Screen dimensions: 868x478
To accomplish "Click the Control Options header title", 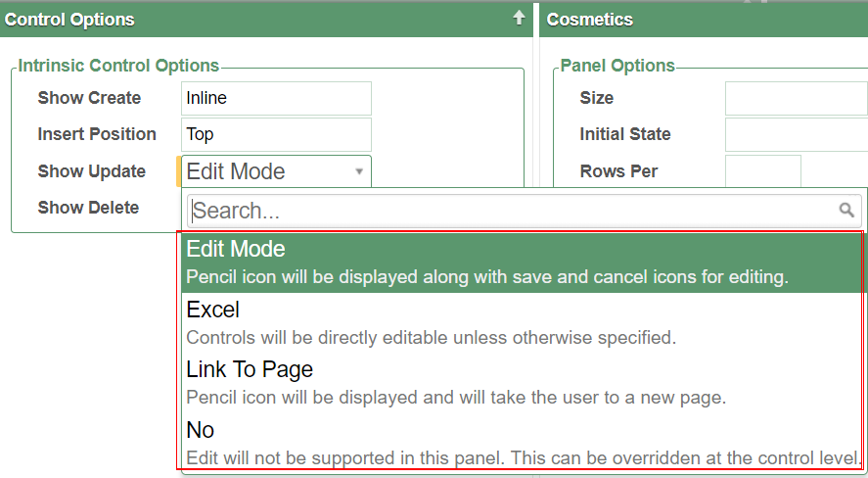I will pyautogui.click(x=70, y=20).
